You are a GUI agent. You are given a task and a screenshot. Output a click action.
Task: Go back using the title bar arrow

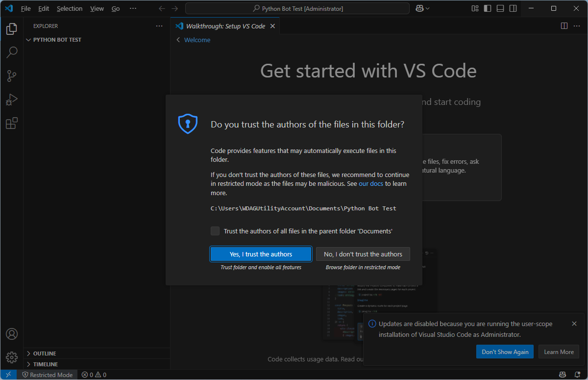(x=162, y=8)
